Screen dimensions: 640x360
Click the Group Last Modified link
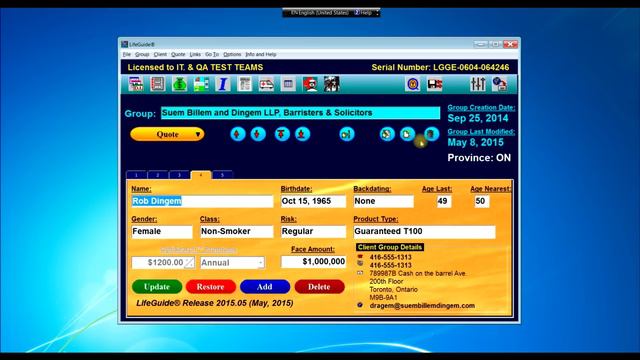coord(481,132)
